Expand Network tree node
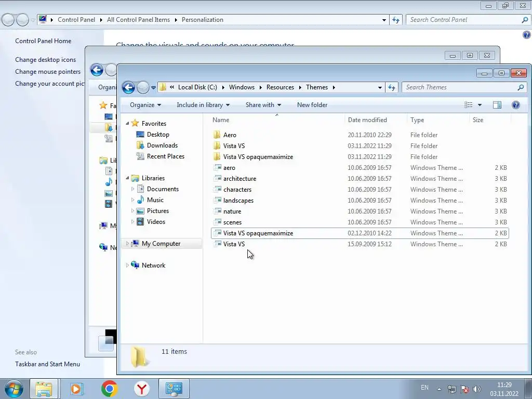532x399 pixels. [128, 265]
